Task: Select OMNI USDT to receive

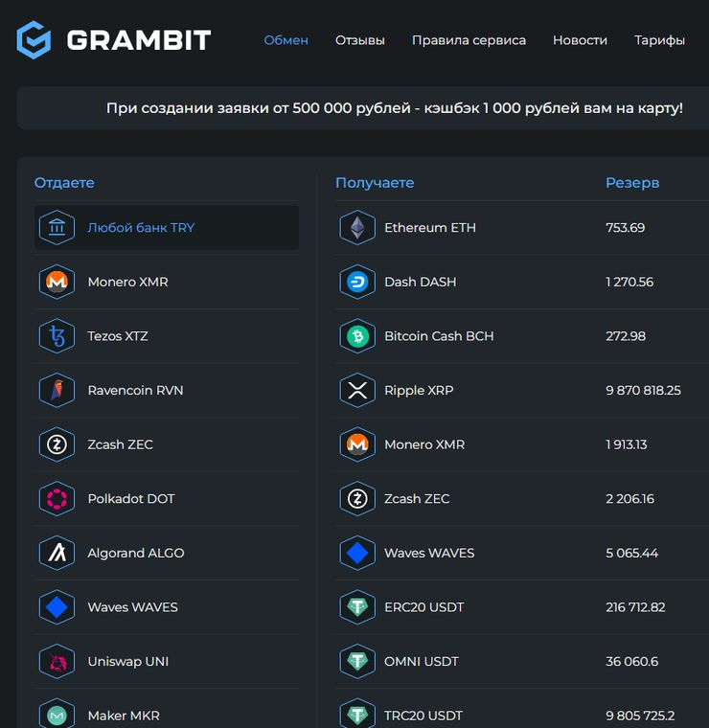Action: [x=522, y=661]
